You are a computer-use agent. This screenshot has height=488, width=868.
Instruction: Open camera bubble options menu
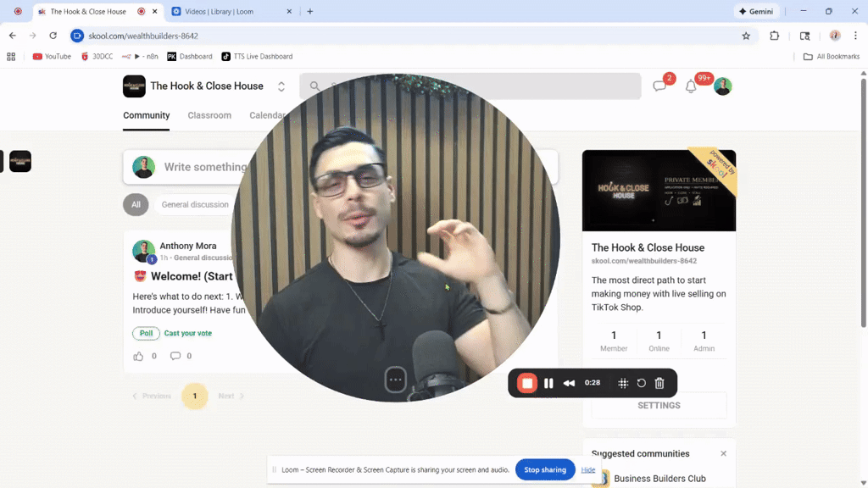(395, 380)
